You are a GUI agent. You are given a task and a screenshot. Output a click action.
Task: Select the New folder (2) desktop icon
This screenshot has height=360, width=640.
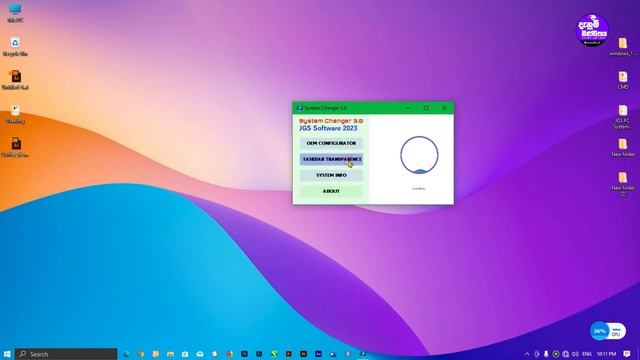click(x=622, y=184)
